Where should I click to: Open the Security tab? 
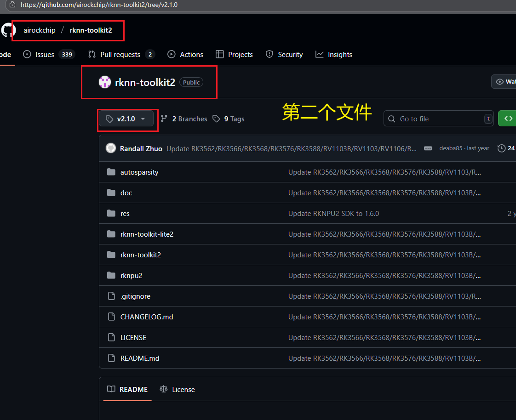[284, 55]
